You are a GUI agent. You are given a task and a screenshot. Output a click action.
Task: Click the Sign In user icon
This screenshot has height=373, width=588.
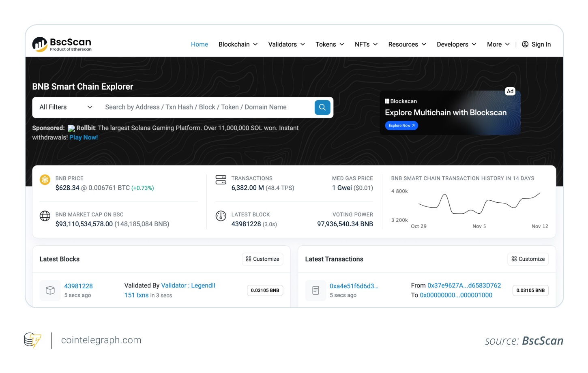coord(525,44)
